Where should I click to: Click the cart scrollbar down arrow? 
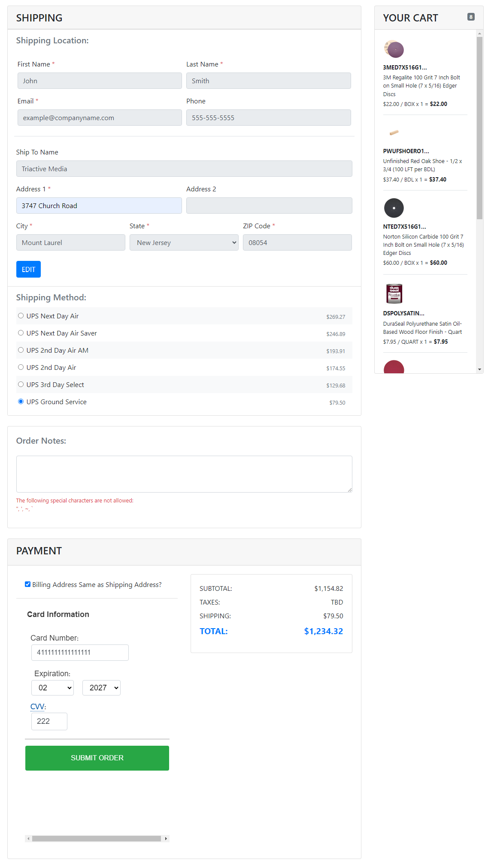coord(479,369)
